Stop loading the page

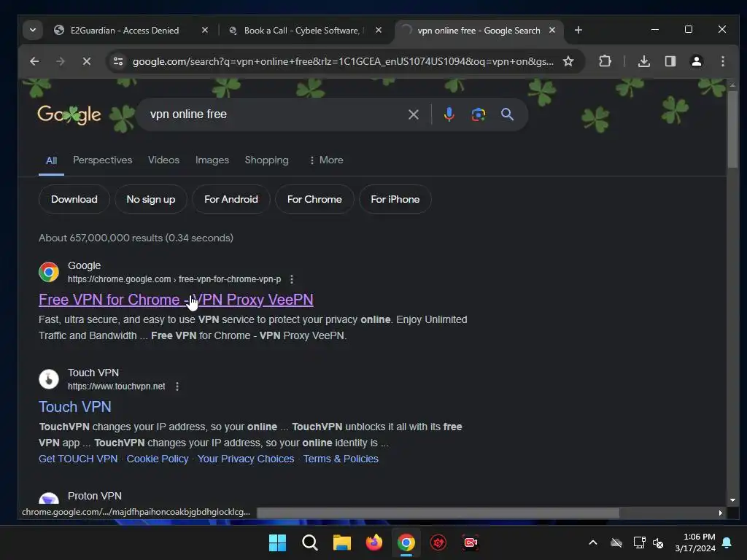[86, 61]
